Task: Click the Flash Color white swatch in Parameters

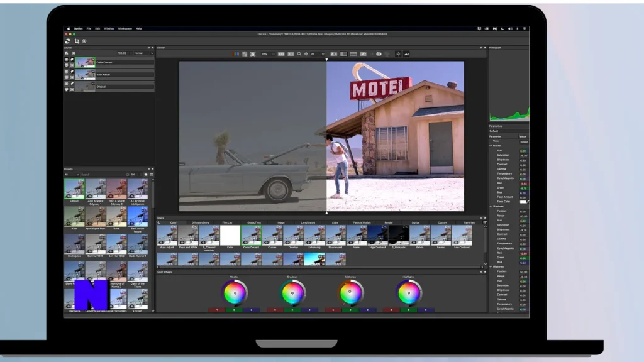Action: pyautogui.click(x=523, y=202)
